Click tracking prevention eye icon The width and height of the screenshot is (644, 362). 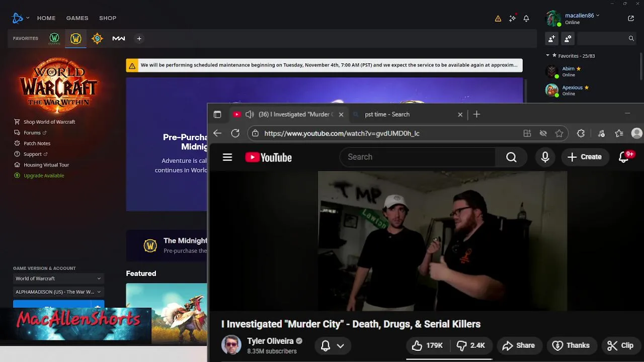543,133
